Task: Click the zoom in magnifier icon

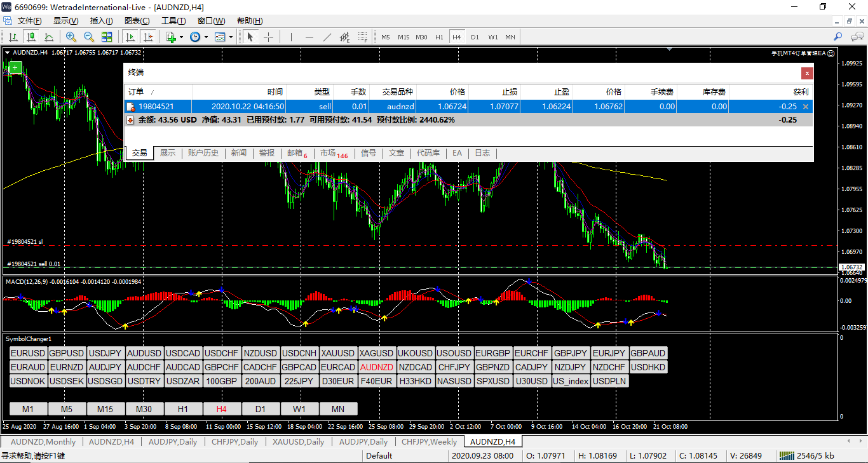Action: [x=71, y=37]
